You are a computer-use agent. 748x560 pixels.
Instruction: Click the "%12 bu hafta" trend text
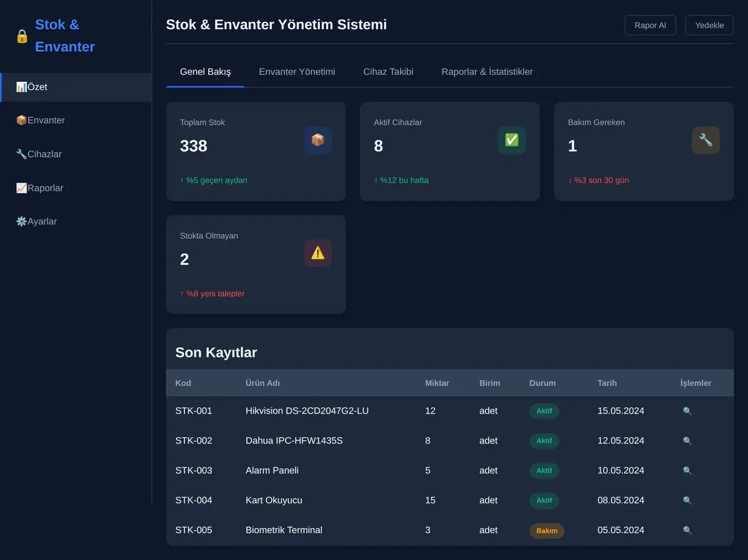pyautogui.click(x=401, y=180)
